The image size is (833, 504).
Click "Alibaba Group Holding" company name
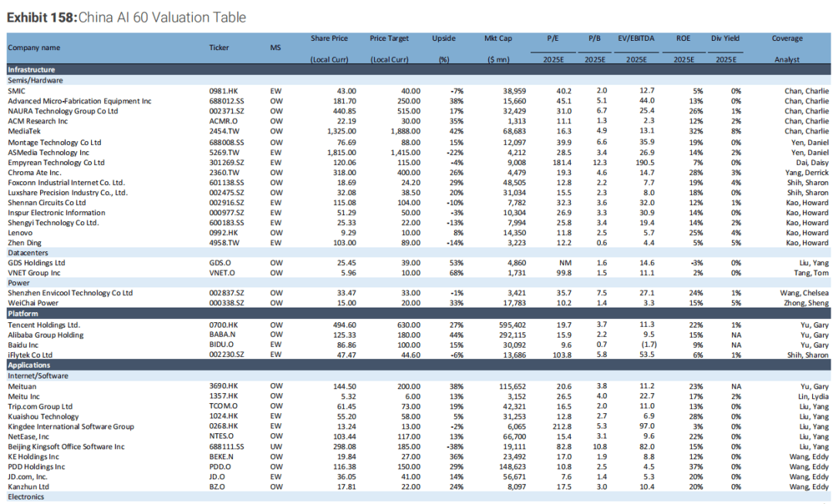[46, 334]
